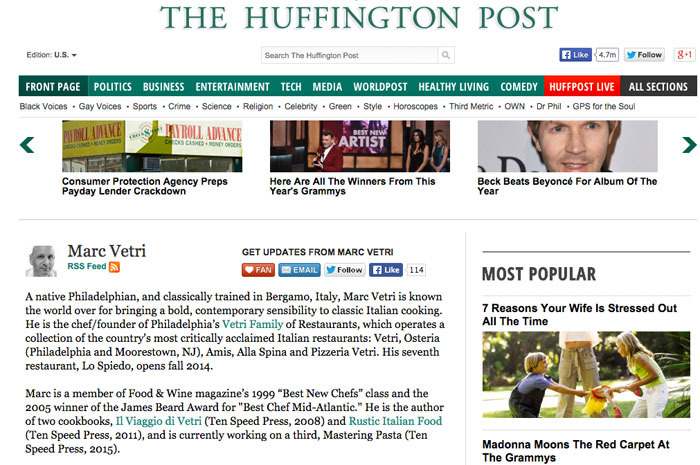700x465 pixels.
Task: Expand the ALL SECTIONS menu
Action: 657,87
